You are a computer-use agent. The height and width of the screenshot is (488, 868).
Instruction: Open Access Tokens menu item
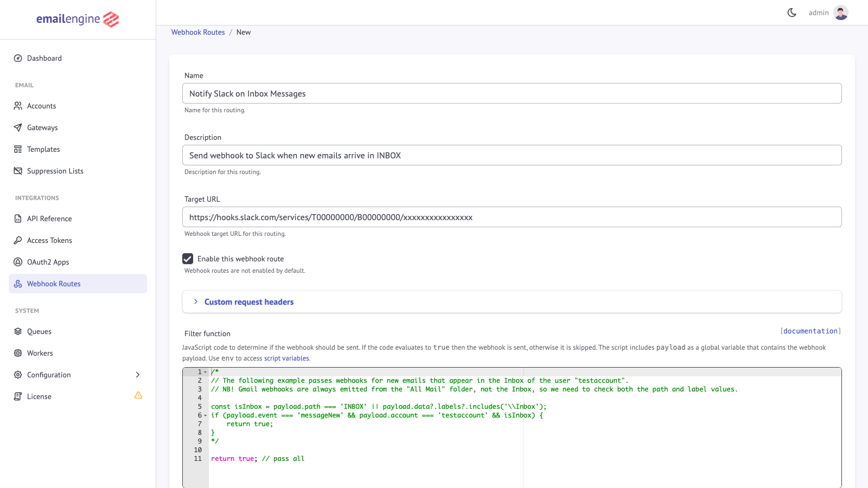pyautogui.click(x=78, y=240)
